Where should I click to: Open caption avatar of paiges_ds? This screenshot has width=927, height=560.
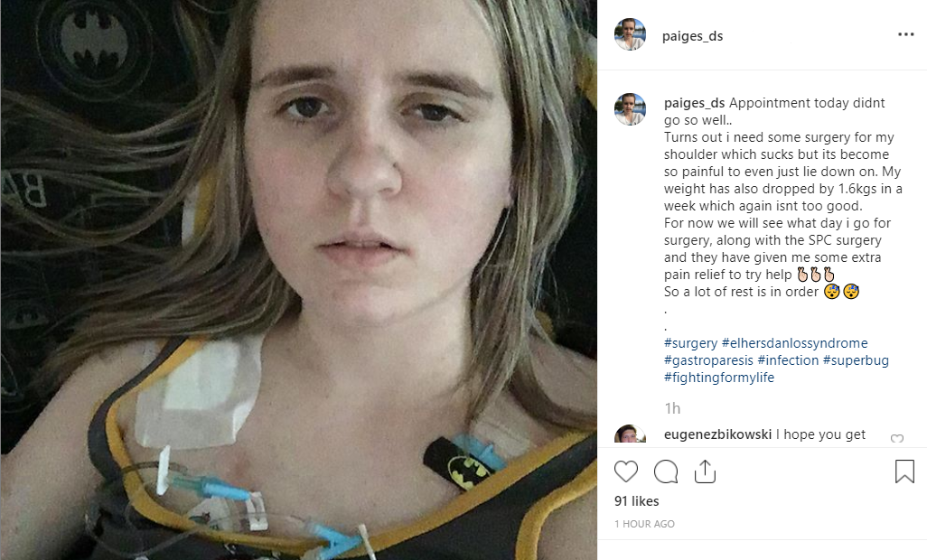click(630, 109)
